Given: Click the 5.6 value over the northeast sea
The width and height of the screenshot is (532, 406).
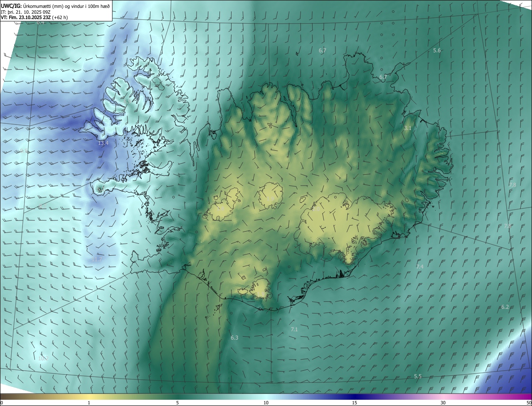Looking at the screenshot, I should coord(437,50).
